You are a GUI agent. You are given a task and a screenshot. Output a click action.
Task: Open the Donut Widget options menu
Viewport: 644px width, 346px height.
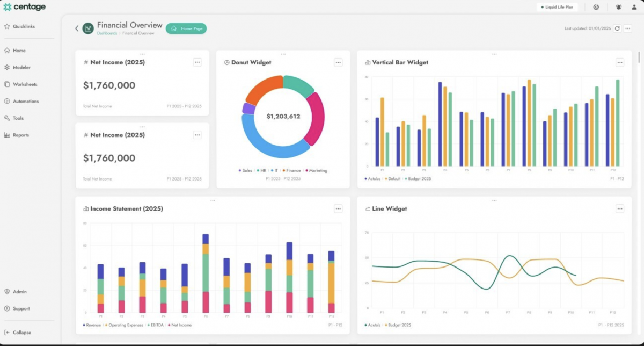338,62
